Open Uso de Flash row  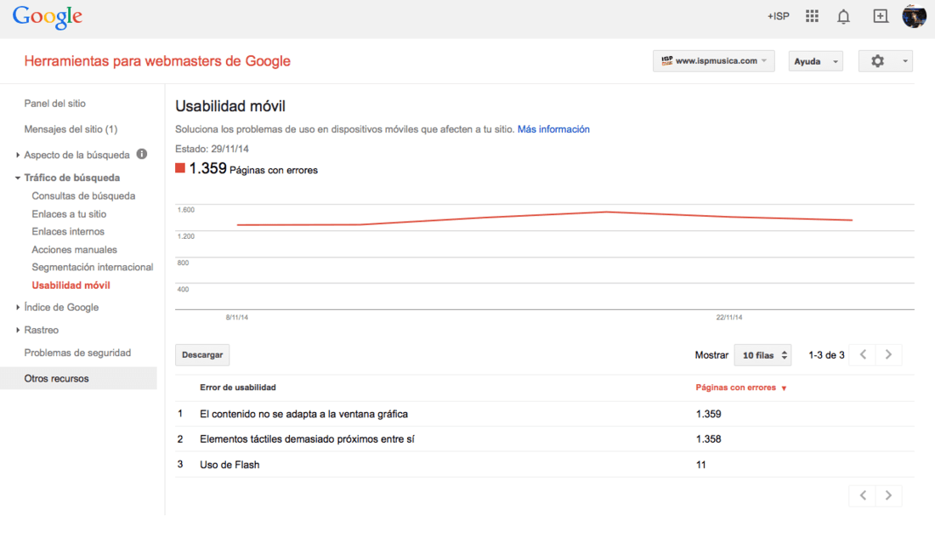(544, 465)
